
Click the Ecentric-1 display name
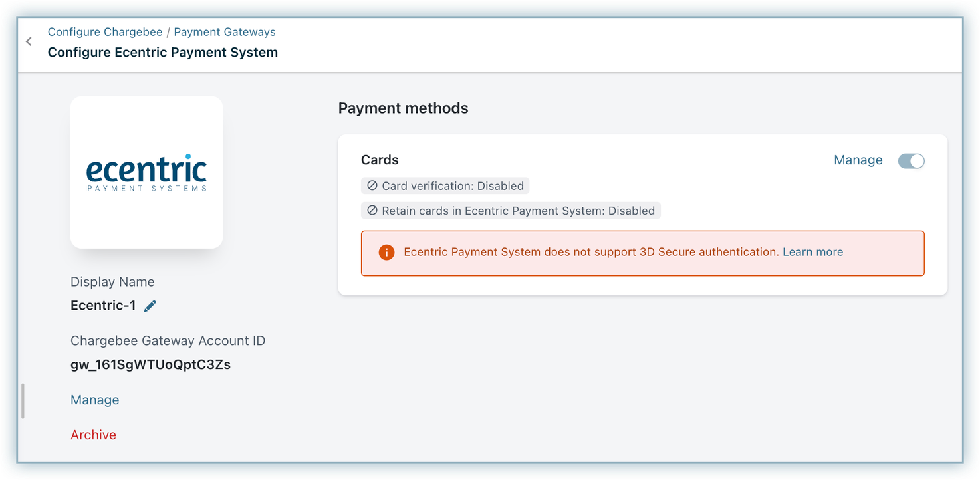(x=103, y=306)
